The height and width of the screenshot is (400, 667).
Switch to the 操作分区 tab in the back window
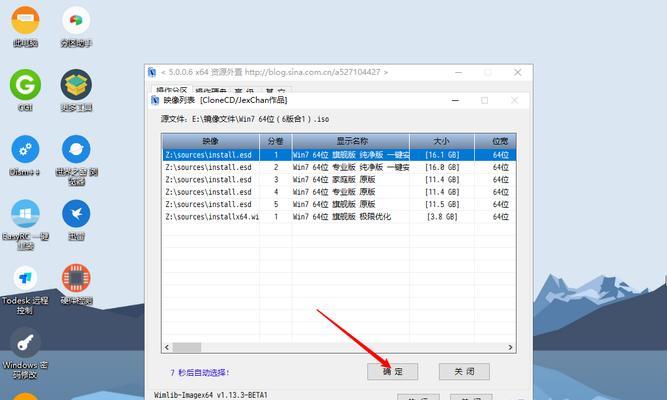click(171, 90)
